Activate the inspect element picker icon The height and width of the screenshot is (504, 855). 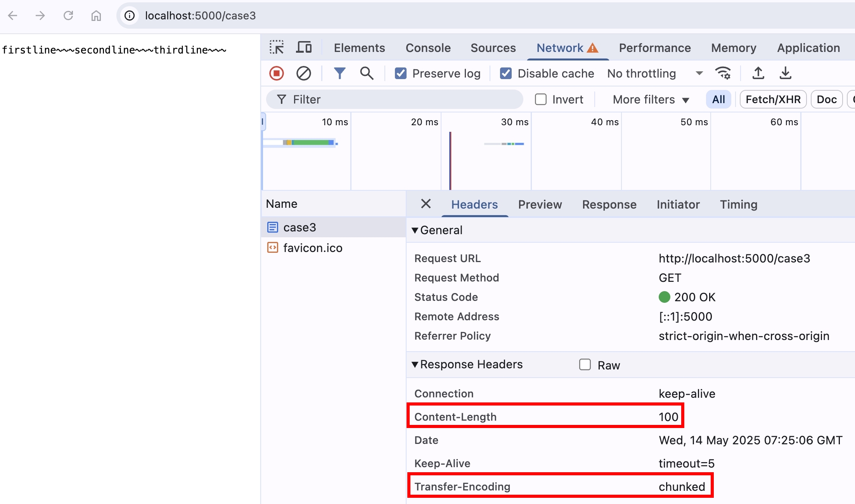point(277,48)
